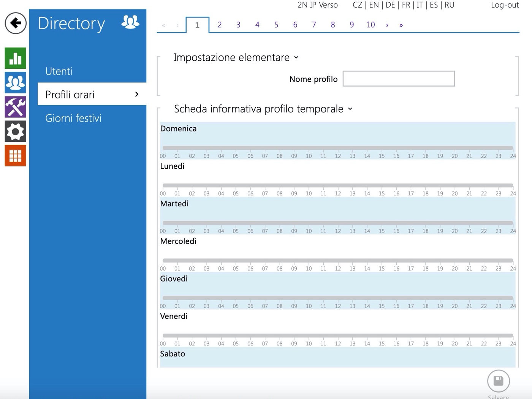Switch to profile tab 6
532x399 pixels.
coord(295,25)
